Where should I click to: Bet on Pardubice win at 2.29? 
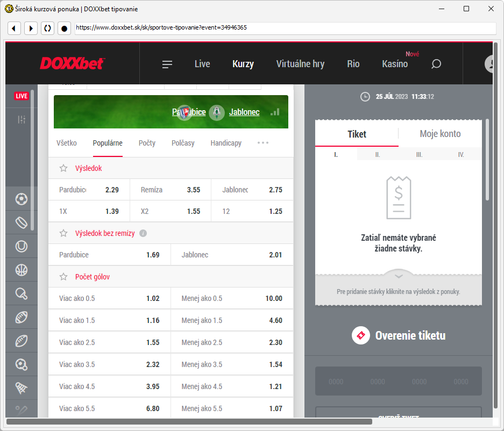pos(89,190)
